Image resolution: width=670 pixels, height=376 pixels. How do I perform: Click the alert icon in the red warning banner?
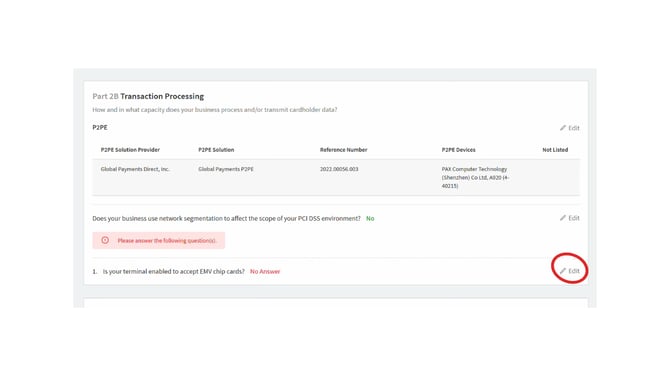(105, 241)
